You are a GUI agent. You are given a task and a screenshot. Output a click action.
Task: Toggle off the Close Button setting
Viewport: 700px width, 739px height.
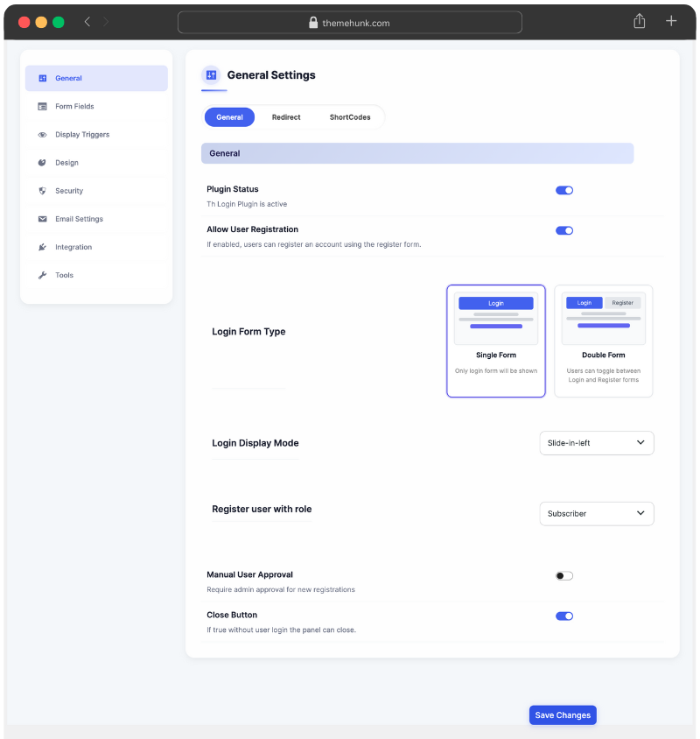[x=564, y=616]
